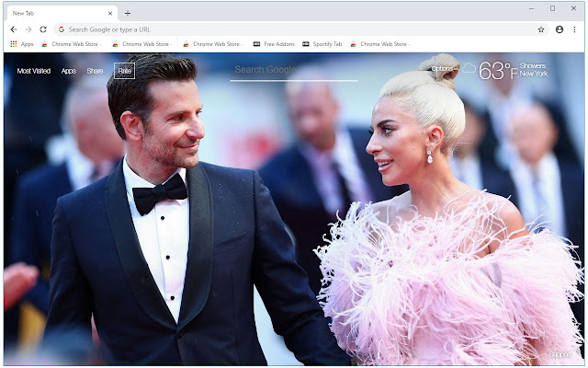This screenshot has height=368, width=588.
Task: Go back using the browser back arrow
Action: click(14, 29)
